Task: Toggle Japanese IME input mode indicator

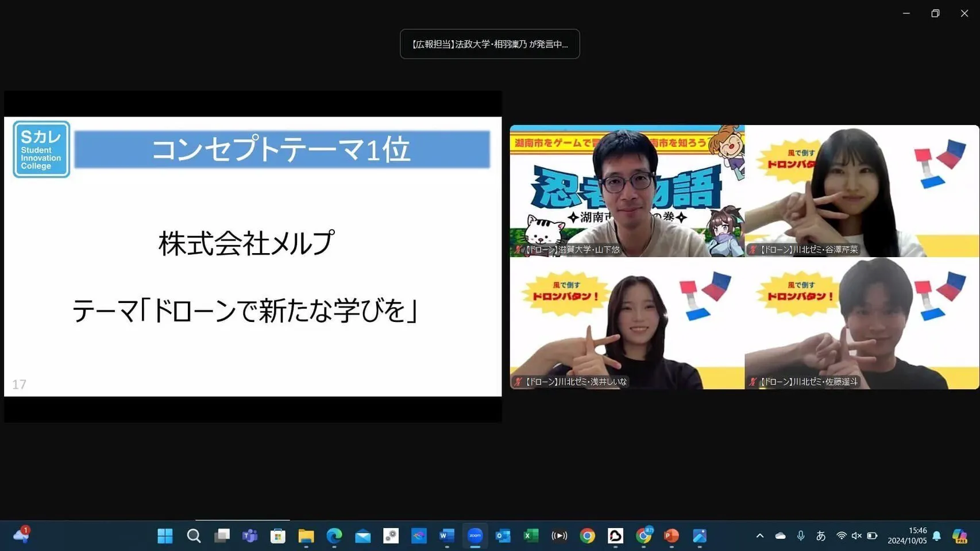Action: pos(820,536)
